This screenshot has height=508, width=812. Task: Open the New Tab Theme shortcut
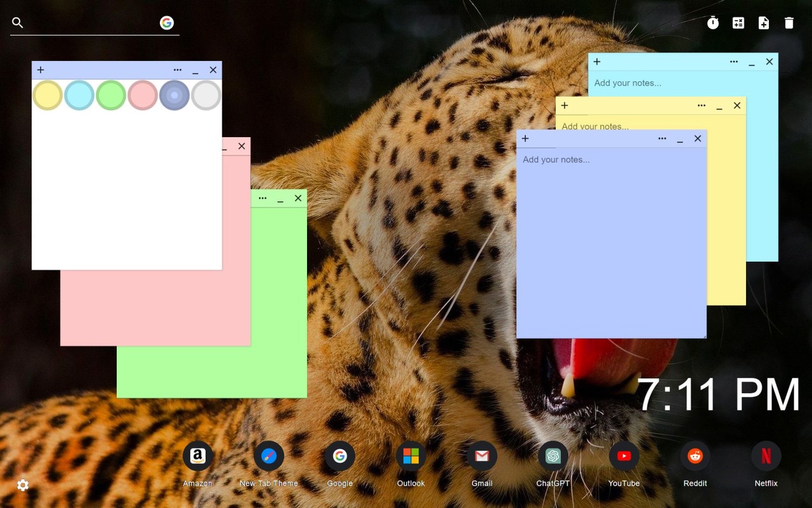(x=269, y=457)
